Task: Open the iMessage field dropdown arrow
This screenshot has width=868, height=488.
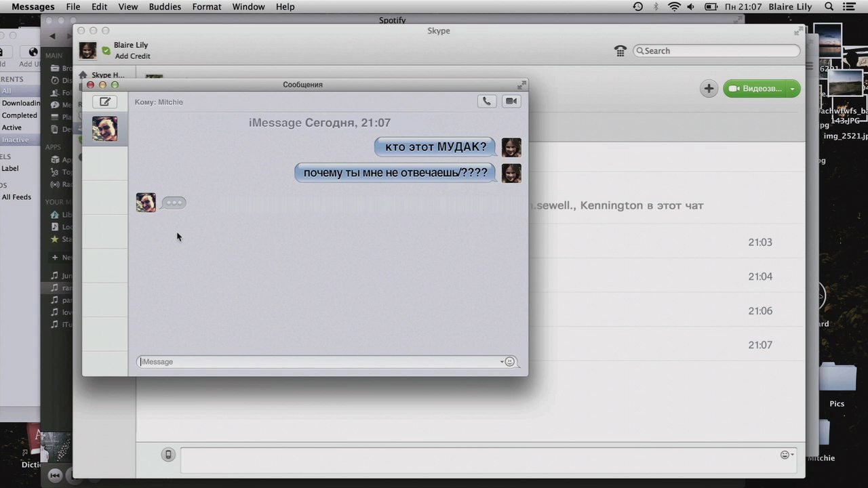Action: (x=502, y=362)
